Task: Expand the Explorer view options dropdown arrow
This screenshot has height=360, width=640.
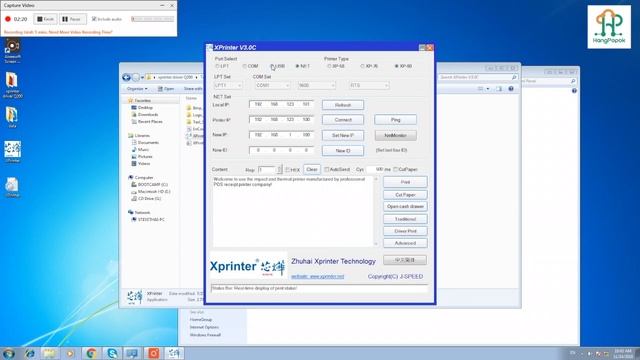Action: pos(488,89)
